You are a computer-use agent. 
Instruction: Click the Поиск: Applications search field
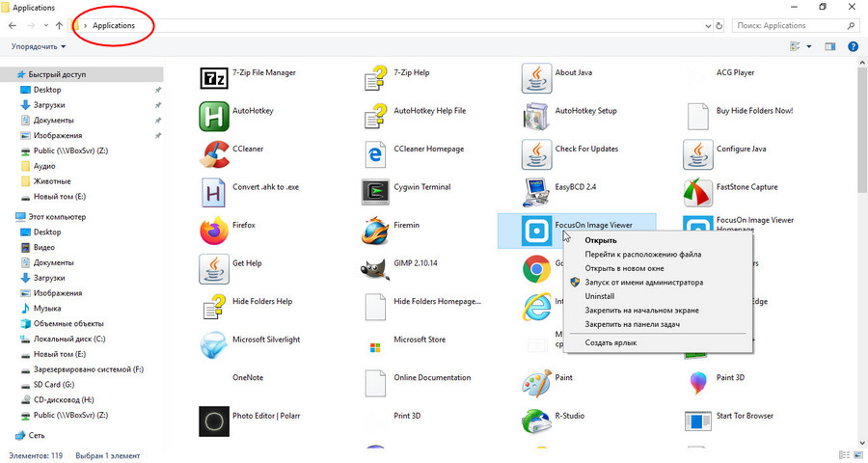coord(795,25)
